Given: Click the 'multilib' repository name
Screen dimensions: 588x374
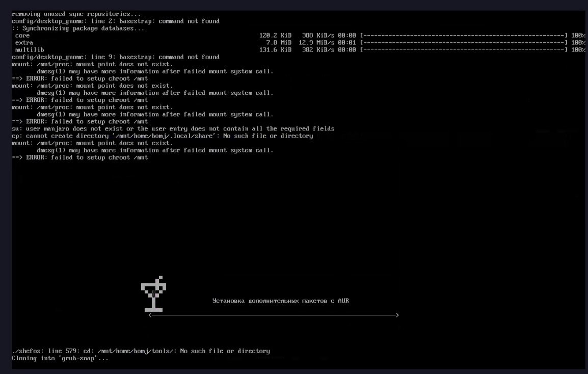Looking at the screenshot, I should pyautogui.click(x=30, y=50).
